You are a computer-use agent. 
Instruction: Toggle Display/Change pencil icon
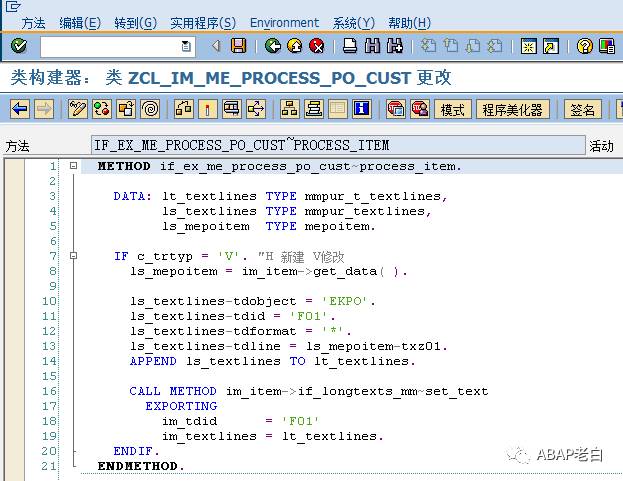77,109
